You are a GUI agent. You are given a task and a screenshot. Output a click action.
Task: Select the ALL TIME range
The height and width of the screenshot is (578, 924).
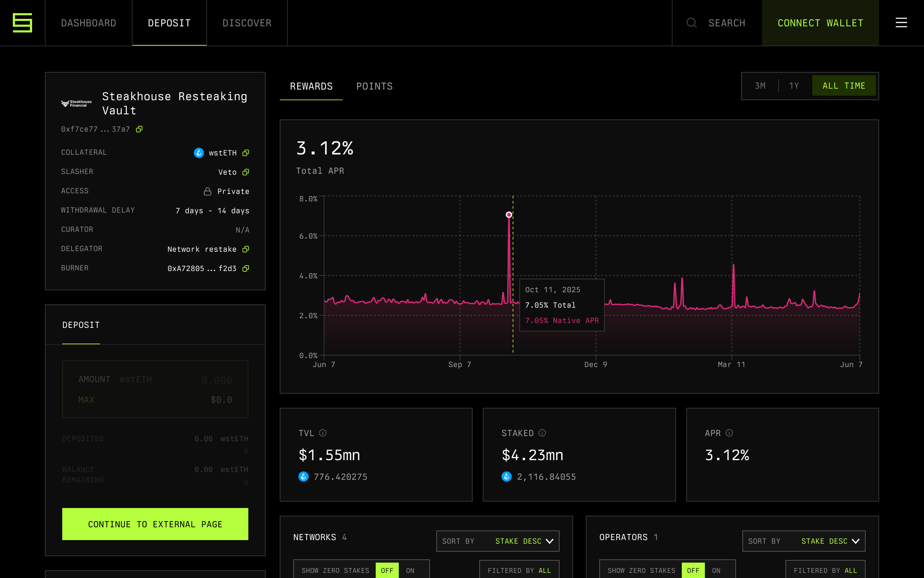tap(844, 86)
